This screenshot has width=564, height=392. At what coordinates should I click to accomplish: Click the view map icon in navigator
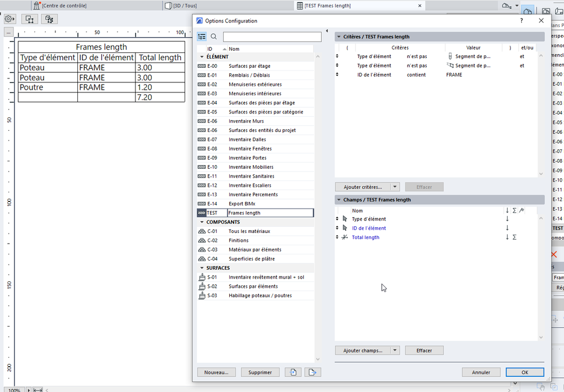tap(546, 11)
